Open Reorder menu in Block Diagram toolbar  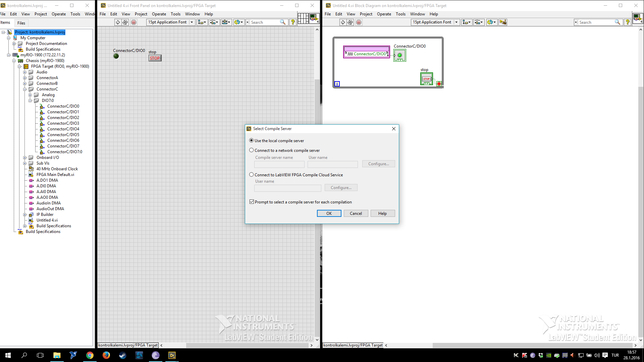pyautogui.click(x=492, y=22)
